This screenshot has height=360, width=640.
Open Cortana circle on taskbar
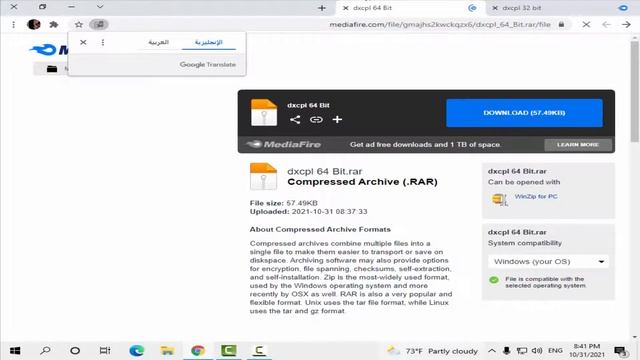click(75, 351)
